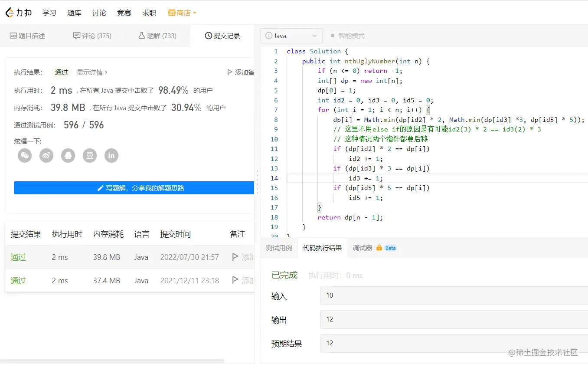This screenshot has height=367, width=588.
Task: Click 37.4 MB cell in submissions table
Action: pyautogui.click(x=107, y=281)
